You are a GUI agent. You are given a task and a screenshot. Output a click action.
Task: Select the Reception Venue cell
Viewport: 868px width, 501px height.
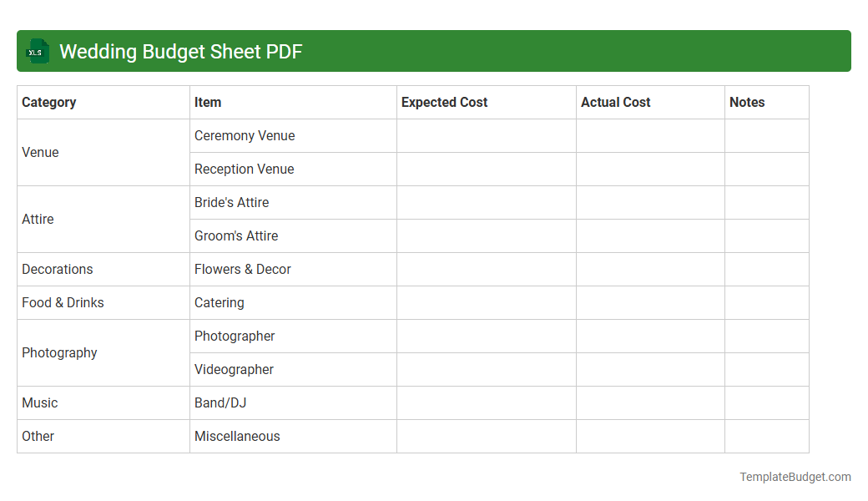click(x=244, y=169)
